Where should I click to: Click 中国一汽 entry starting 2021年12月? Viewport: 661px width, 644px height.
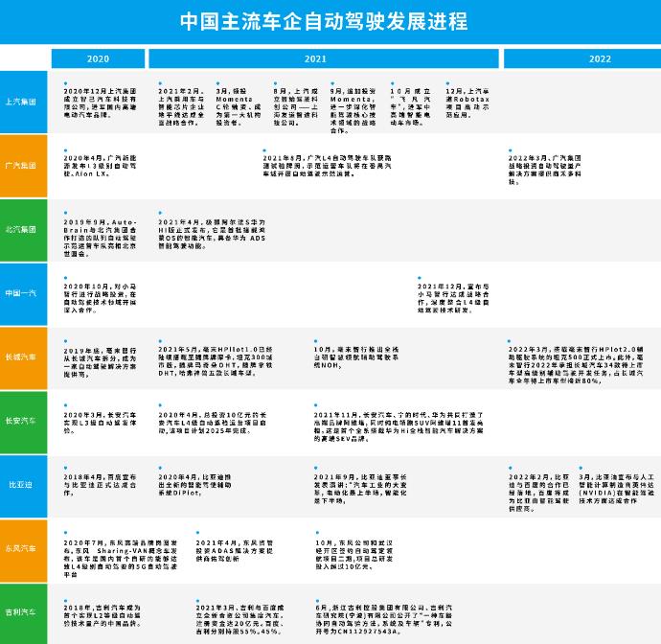pyautogui.click(x=453, y=298)
